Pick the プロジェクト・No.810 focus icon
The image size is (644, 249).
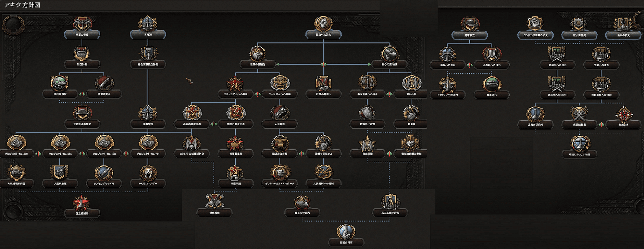click(16, 143)
